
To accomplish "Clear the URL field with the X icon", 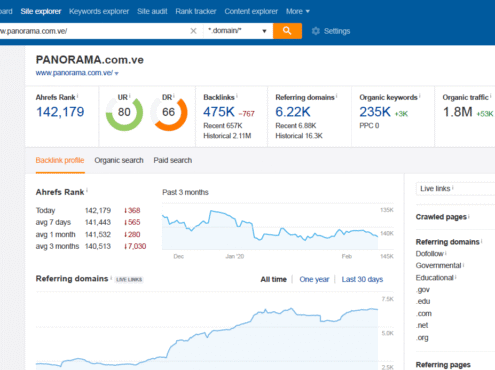I will [x=193, y=31].
